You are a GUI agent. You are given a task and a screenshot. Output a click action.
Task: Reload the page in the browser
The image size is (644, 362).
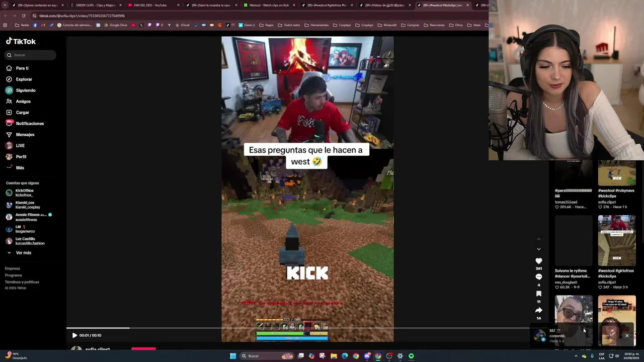pyautogui.click(x=23, y=16)
